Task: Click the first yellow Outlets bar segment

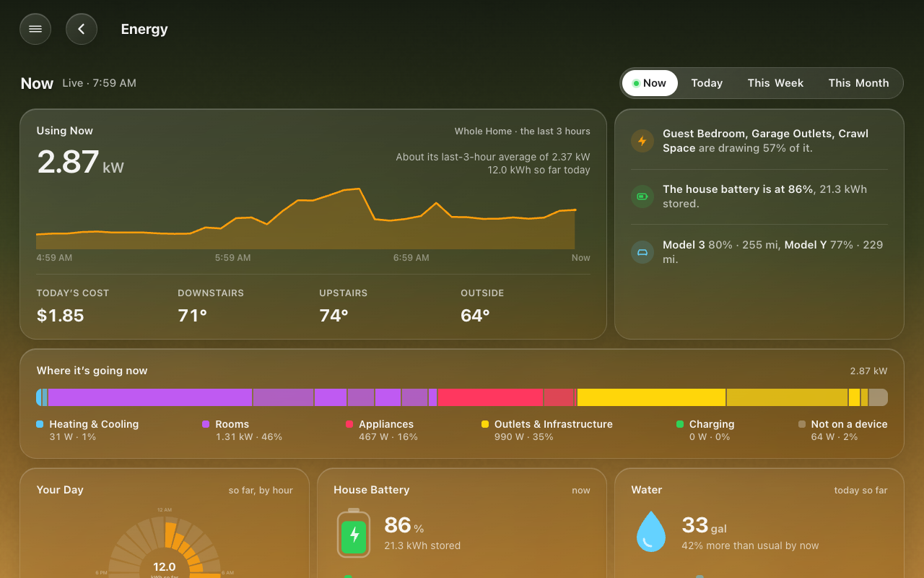Action: click(x=651, y=397)
